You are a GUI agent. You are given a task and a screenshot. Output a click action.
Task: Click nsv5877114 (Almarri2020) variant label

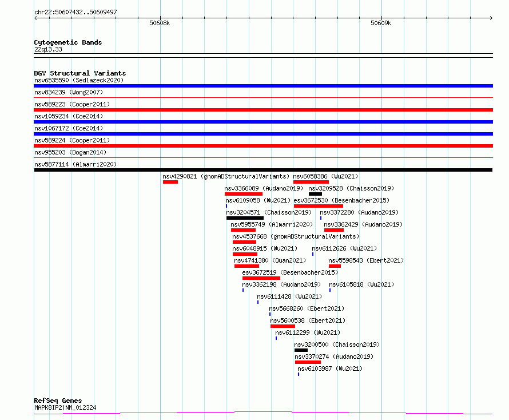75,164
